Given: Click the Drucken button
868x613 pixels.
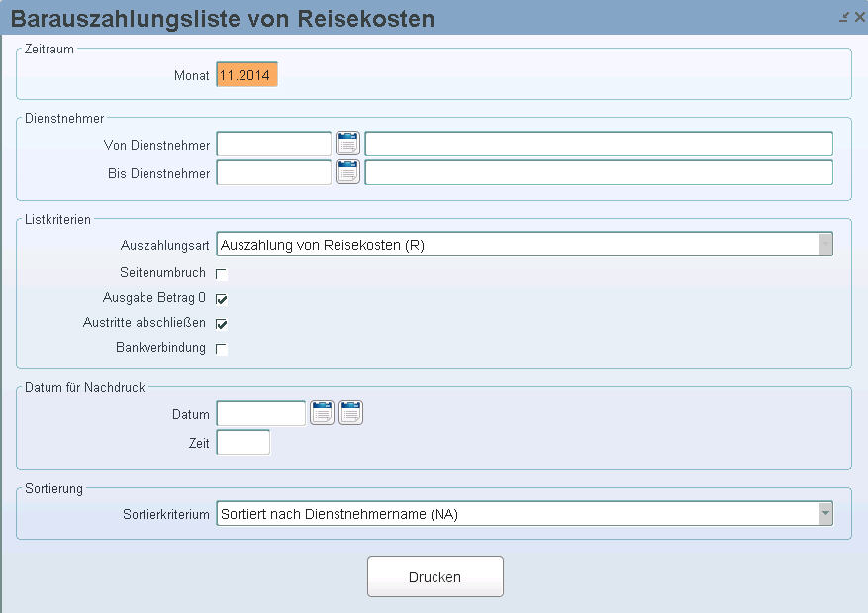Looking at the screenshot, I should (435, 576).
